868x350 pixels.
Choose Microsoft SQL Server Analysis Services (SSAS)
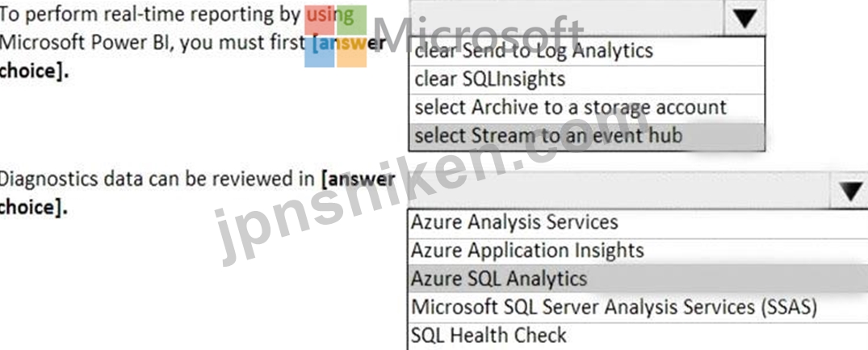pos(638,307)
